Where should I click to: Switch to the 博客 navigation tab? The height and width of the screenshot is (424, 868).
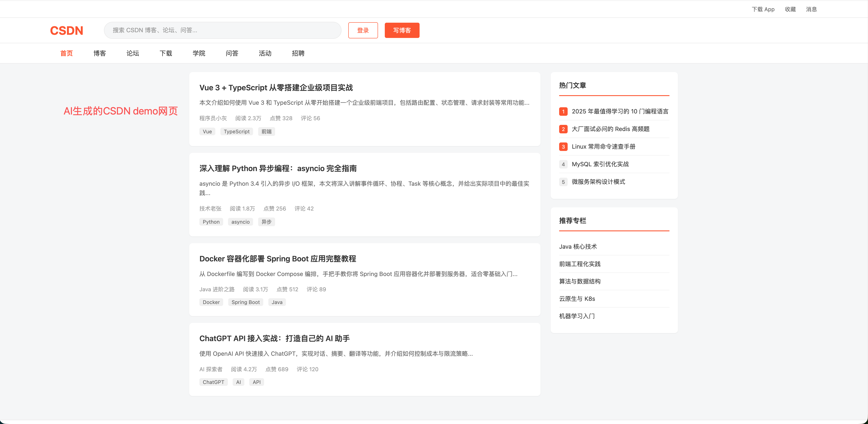point(100,53)
